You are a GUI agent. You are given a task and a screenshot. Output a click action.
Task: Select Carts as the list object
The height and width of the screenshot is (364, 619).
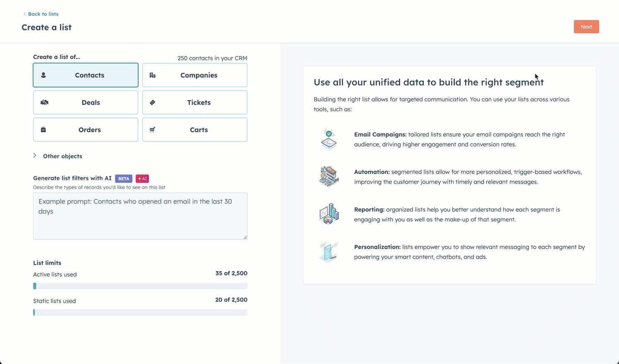click(195, 130)
